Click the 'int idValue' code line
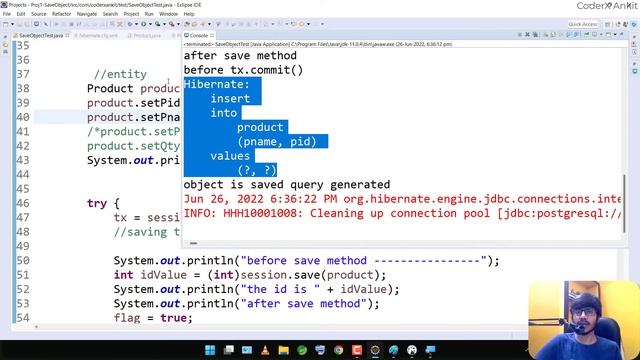 (x=250, y=275)
